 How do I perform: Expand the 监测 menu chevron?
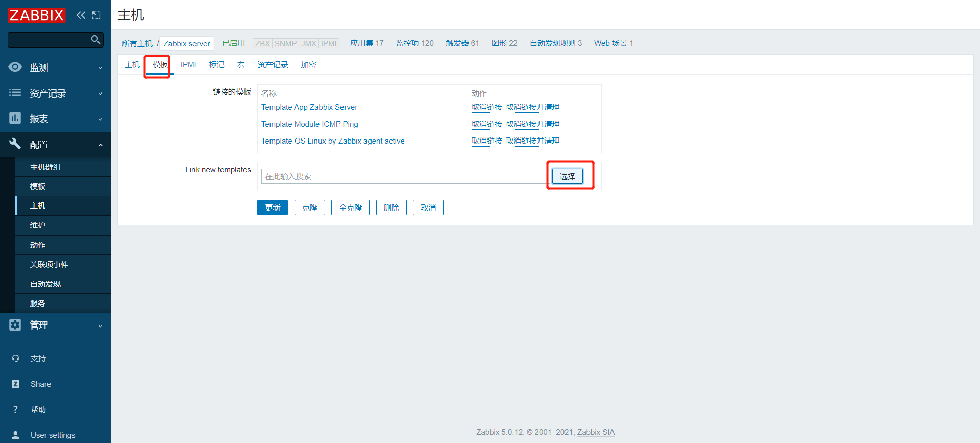click(100, 68)
